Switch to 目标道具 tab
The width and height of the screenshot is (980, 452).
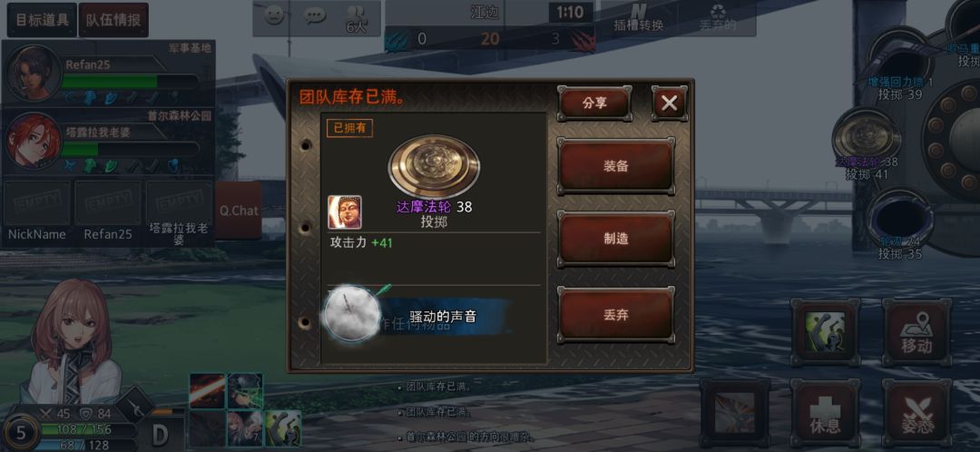pos(42,19)
